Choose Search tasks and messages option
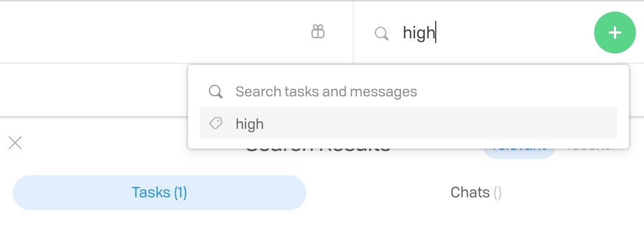 point(408,91)
